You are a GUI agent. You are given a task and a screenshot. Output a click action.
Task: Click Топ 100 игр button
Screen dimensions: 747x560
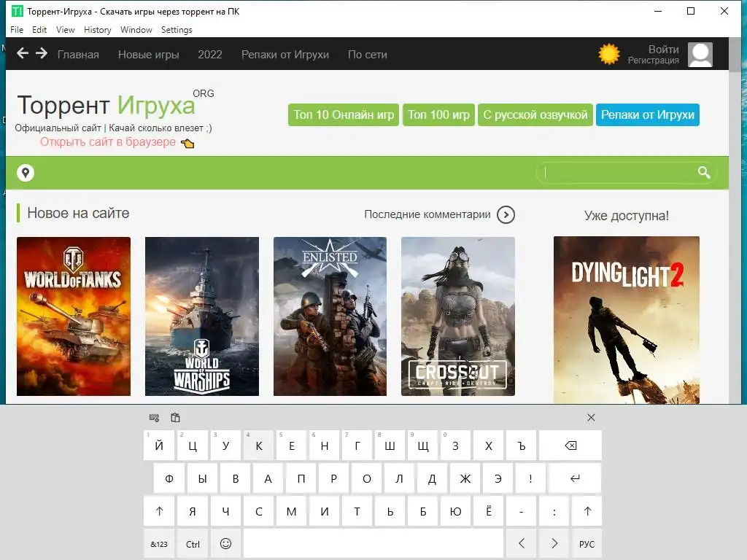[x=438, y=114]
